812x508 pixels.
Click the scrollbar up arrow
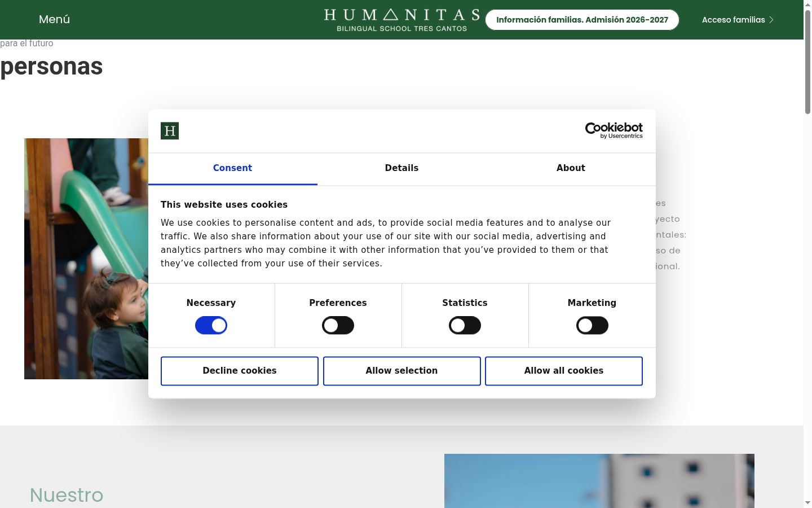pyautogui.click(x=807, y=5)
